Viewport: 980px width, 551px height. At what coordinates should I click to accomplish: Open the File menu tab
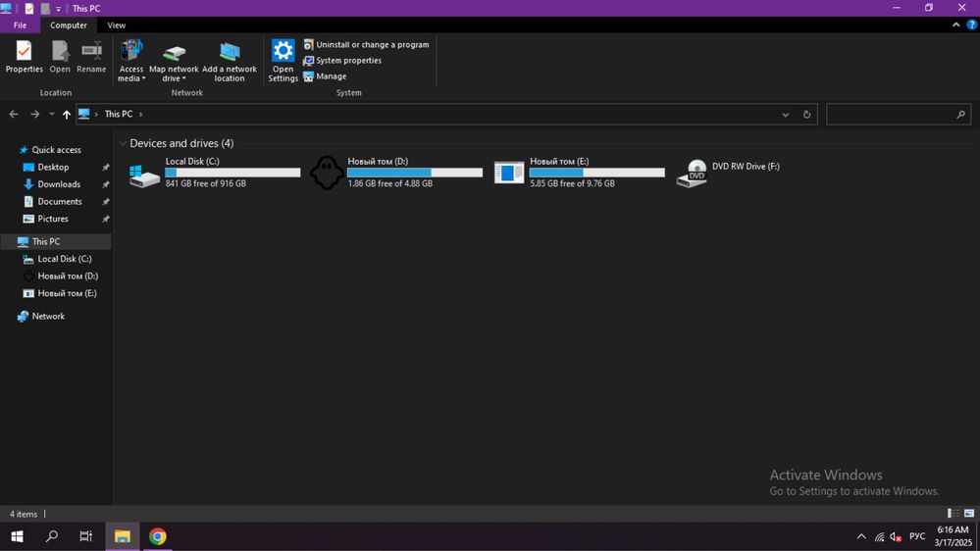pos(20,25)
